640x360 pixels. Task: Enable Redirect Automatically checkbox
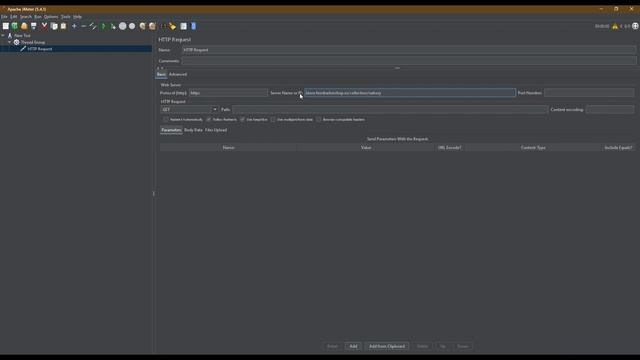pos(166,120)
